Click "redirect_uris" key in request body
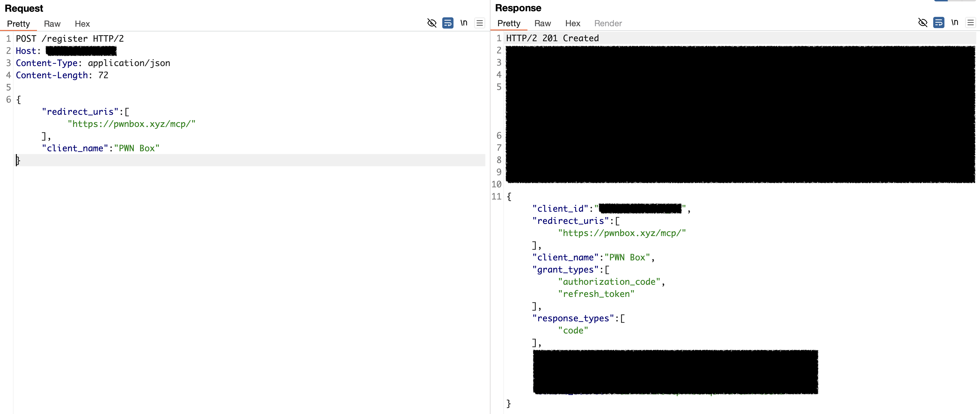The image size is (980, 414). point(80,112)
